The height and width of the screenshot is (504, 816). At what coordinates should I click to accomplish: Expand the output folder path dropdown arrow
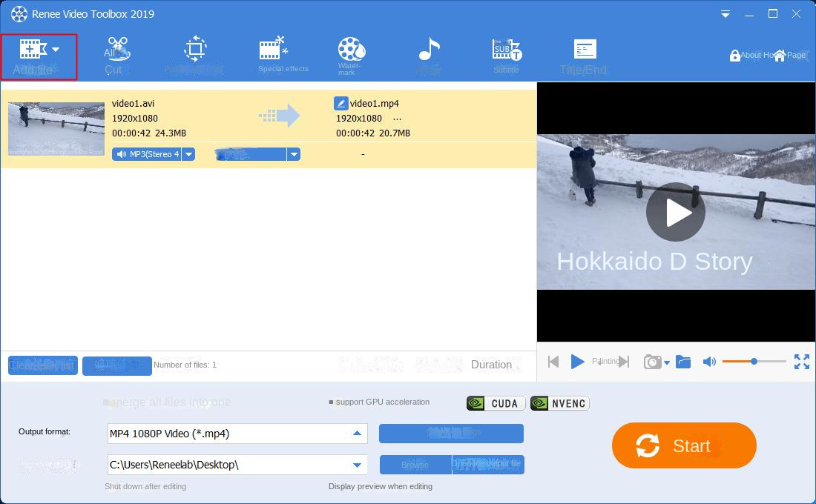[357, 465]
